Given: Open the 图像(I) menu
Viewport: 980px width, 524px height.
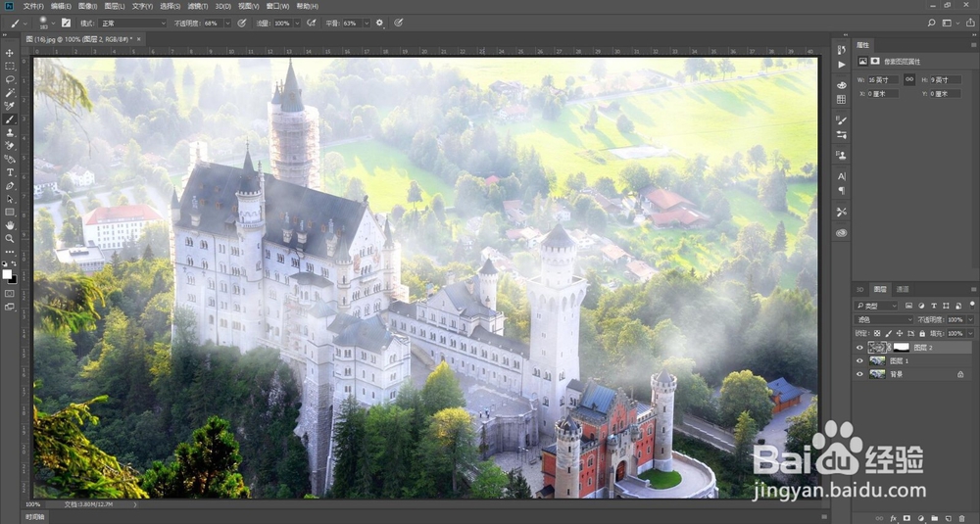Looking at the screenshot, I should [x=87, y=6].
